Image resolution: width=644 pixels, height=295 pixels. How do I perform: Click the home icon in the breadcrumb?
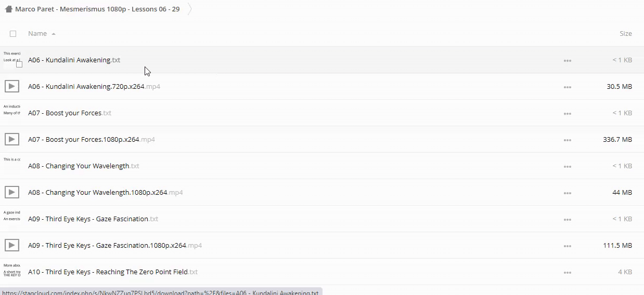8,9
